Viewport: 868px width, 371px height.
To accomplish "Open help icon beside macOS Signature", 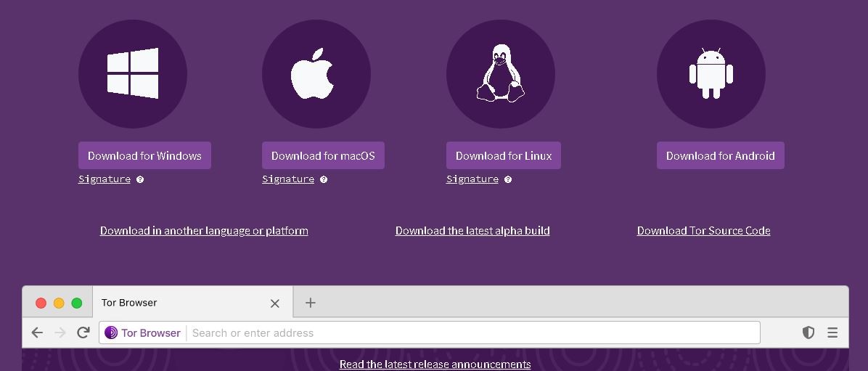I will (x=324, y=179).
